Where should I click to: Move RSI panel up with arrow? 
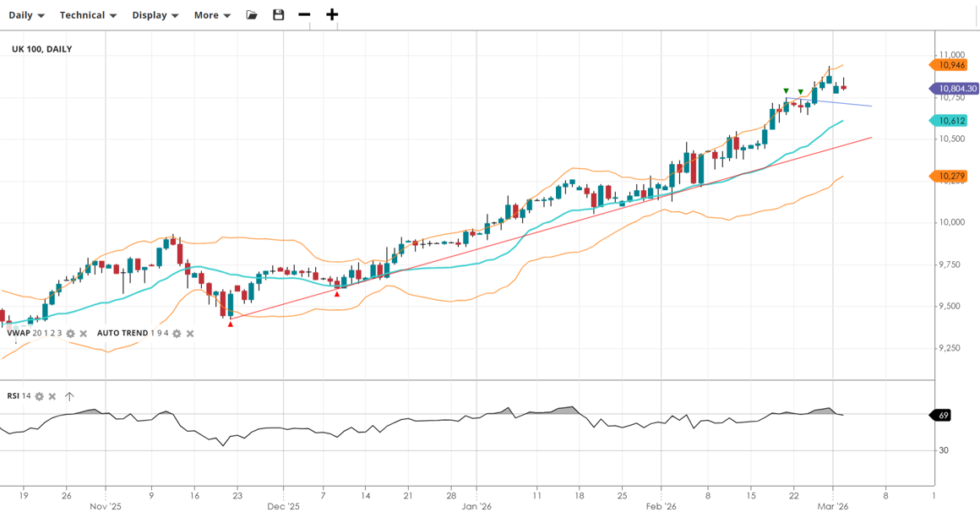tap(69, 396)
